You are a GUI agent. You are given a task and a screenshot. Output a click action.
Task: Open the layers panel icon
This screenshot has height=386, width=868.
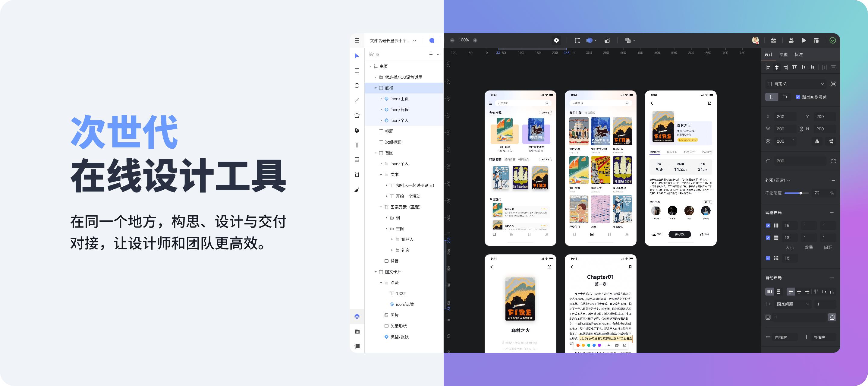coord(357,316)
